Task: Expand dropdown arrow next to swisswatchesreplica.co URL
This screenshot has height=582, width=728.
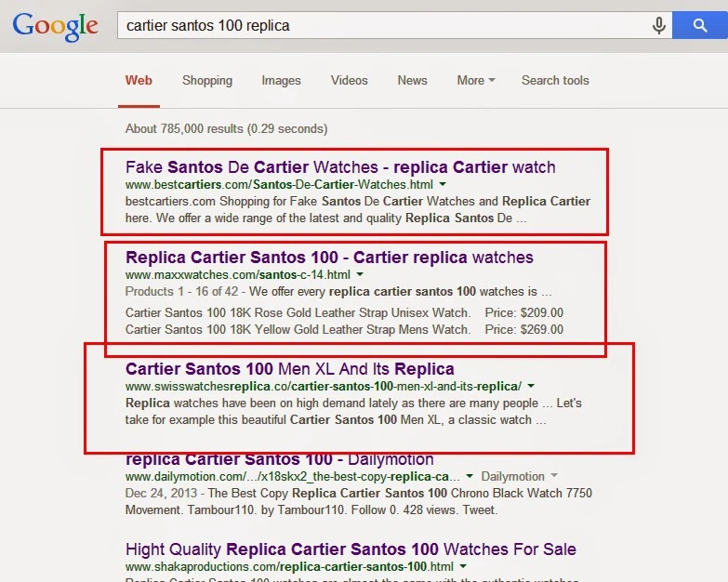Action: (x=531, y=386)
